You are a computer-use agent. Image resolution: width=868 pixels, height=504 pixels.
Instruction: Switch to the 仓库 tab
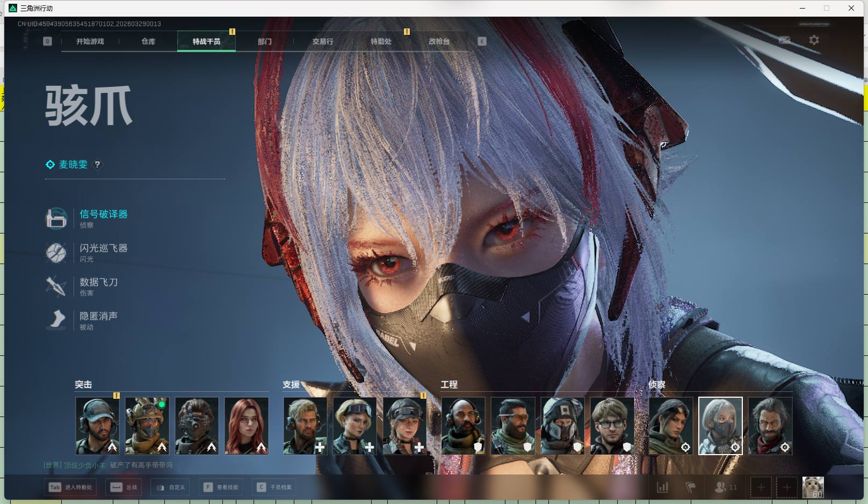148,41
